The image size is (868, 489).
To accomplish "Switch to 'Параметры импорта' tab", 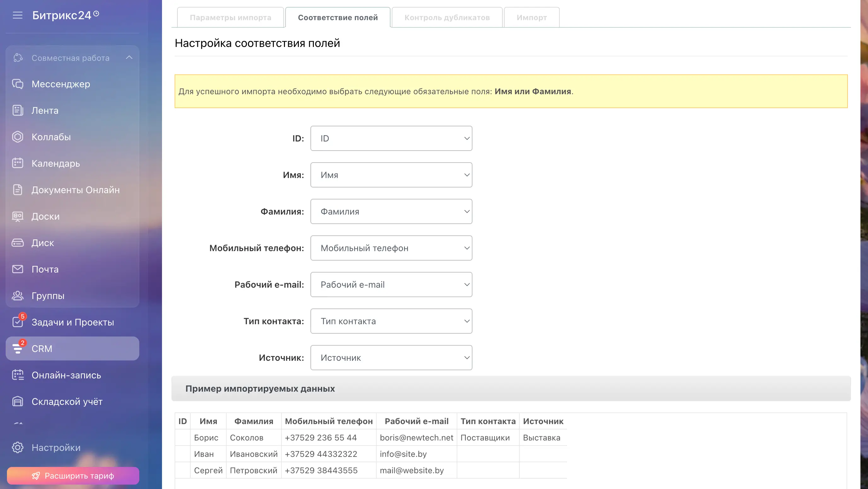I will 230,18.
